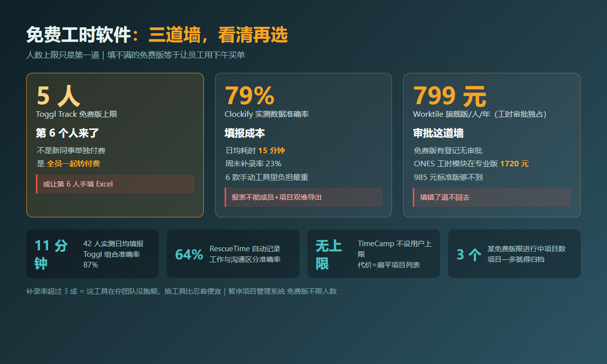Click the line '不是新同事单独付费'
Screen dimensions: 607x364
tap(71, 150)
